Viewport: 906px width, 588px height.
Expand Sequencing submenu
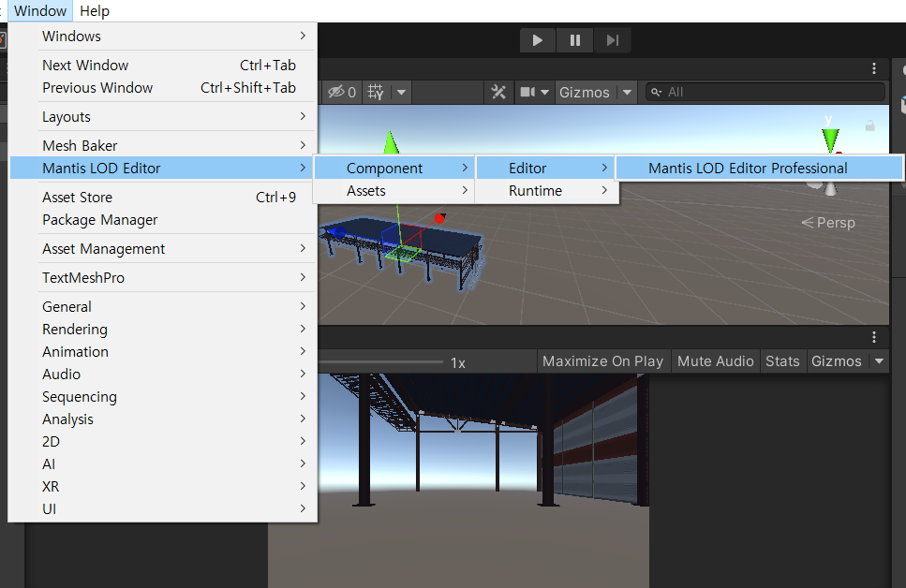162,396
